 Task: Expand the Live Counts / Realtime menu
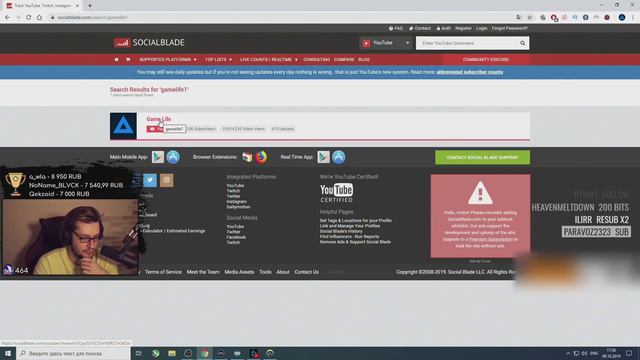coord(269,60)
